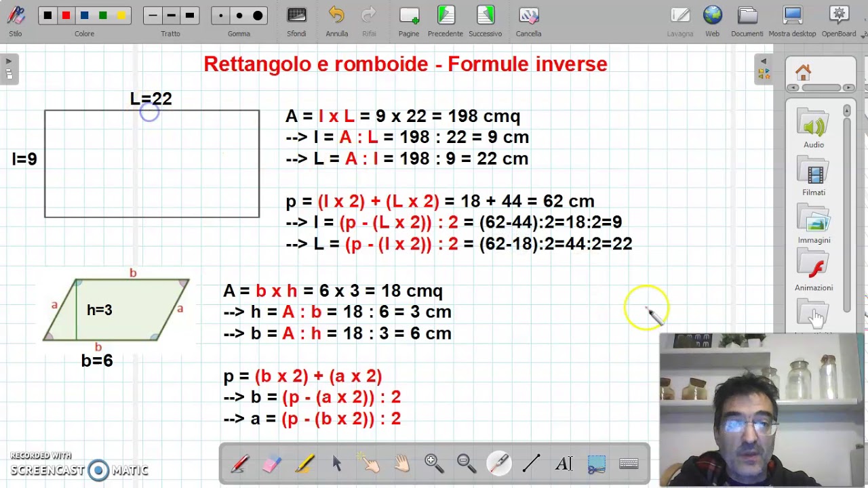Show the virtual keyboard
The image size is (868, 488).
click(x=629, y=464)
